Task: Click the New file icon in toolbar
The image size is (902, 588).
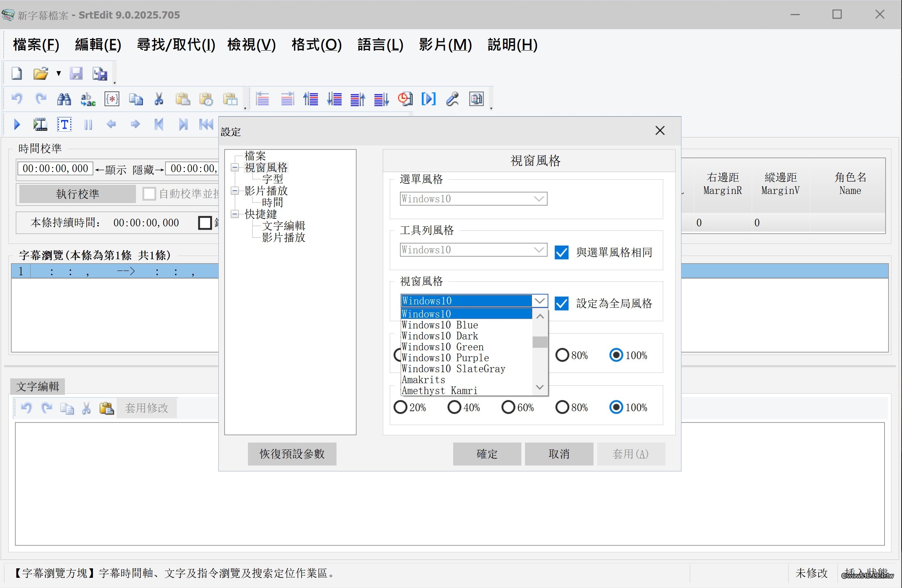Action: [x=17, y=74]
